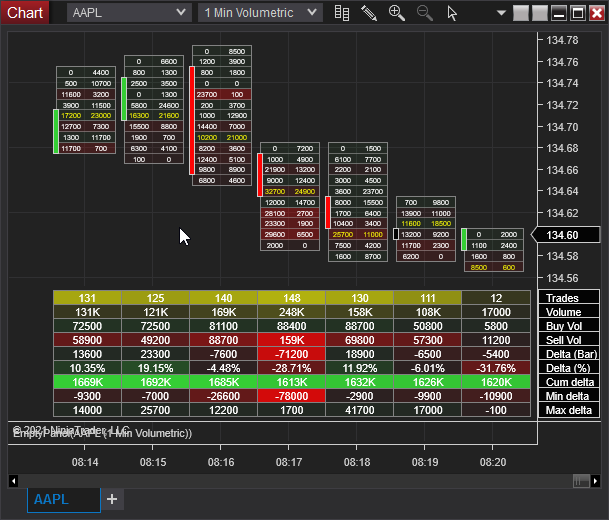Image resolution: width=609 pixels, height=520 pixels.
Task: Maximize the chart window
Action: click(578, 13)
